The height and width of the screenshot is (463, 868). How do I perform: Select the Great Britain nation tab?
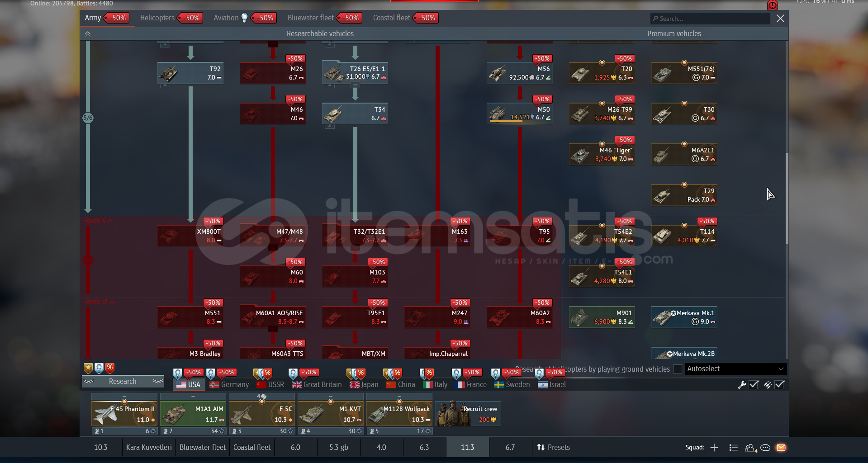coord(317,385)
